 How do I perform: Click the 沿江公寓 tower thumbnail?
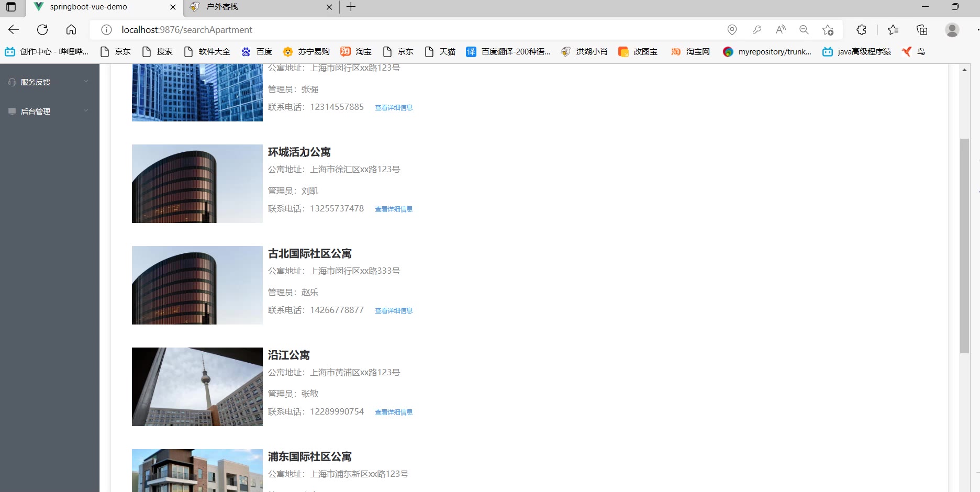[197, 387]
